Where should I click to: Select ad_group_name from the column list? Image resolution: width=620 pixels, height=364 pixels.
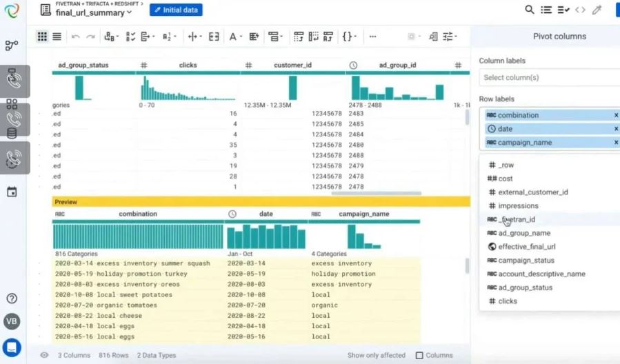[550, 233]
